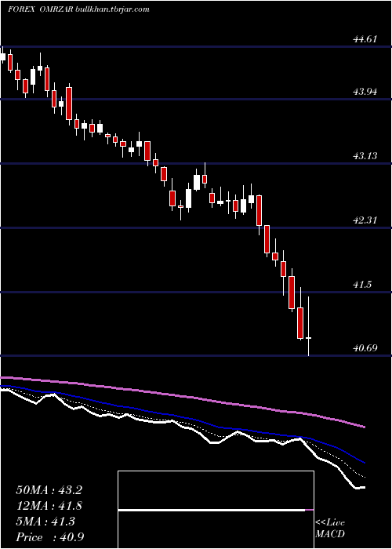
Task: Click the Price : 40.9 value
Action: click(49, 537)
